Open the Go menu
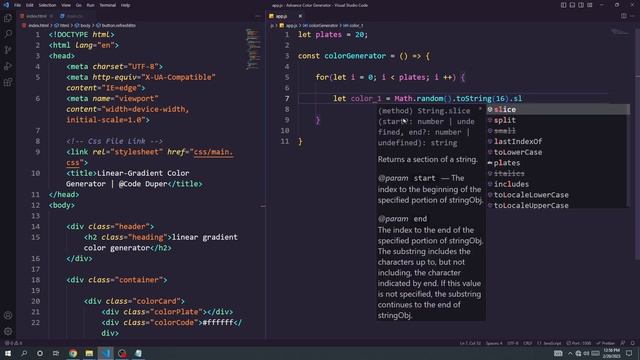This screenshot has height=360, width=640. 78,5
